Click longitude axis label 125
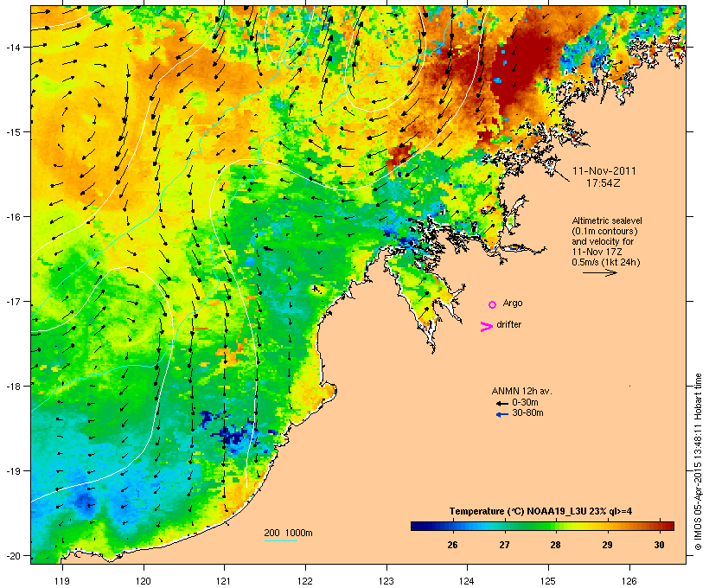The height and width of the screenshot is (588, 709). pos(548,581)
